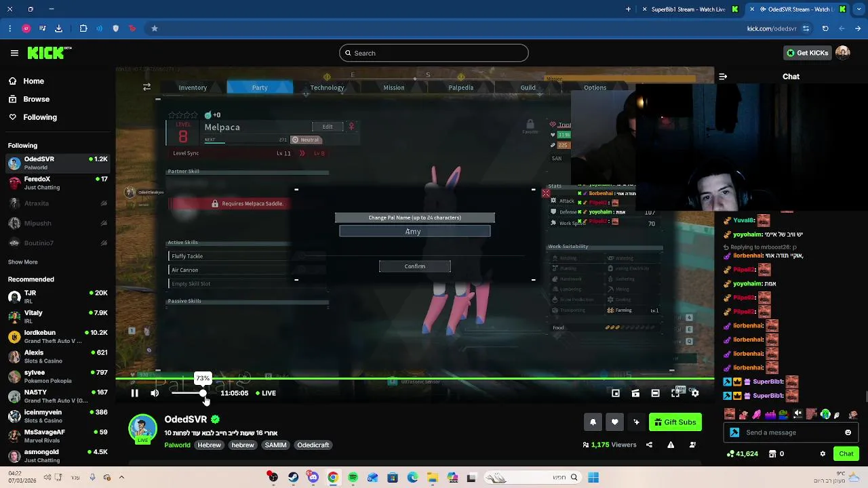Open chat settings gear

823,454
